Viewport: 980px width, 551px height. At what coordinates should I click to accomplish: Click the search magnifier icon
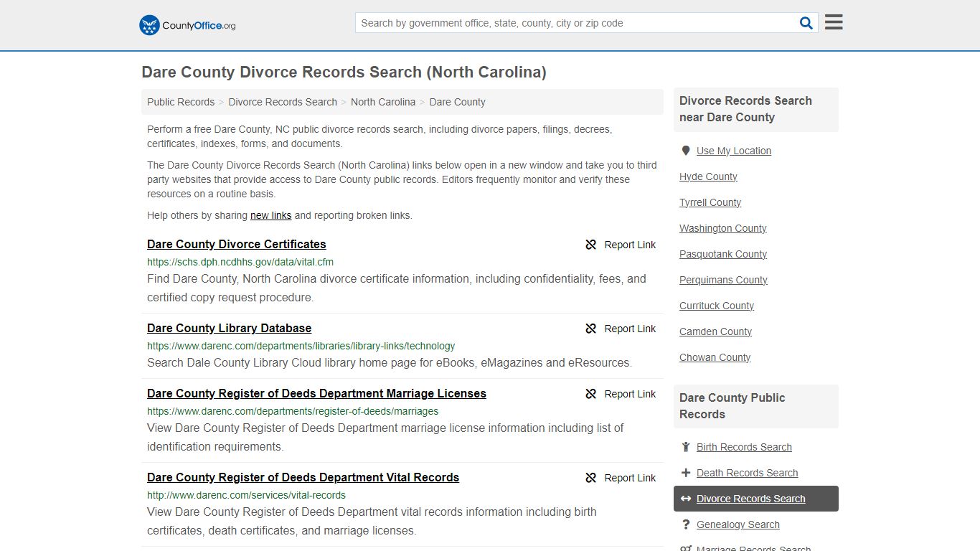(x=806, y=23)
